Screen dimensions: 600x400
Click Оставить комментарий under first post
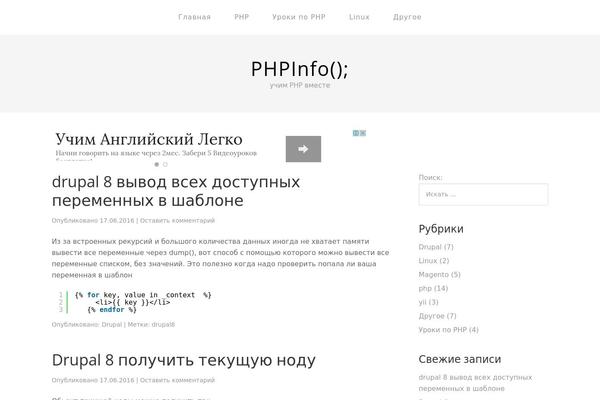click(177, 220)
